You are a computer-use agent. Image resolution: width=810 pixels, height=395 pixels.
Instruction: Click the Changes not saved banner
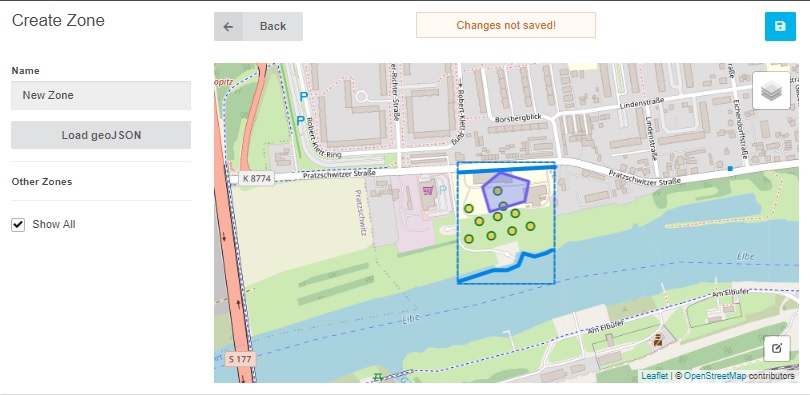(x=506, y=25)
